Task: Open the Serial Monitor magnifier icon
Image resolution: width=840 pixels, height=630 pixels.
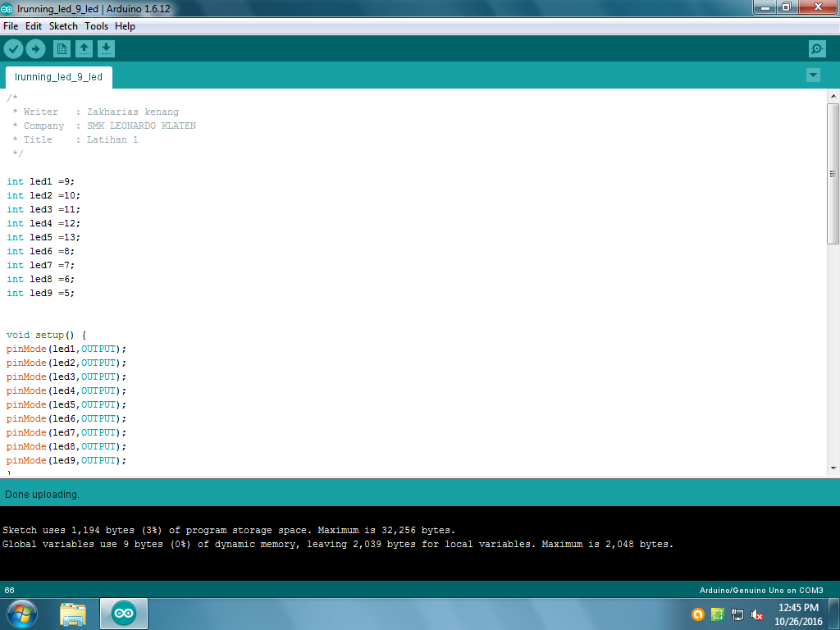Action: (x=817, y=49)
